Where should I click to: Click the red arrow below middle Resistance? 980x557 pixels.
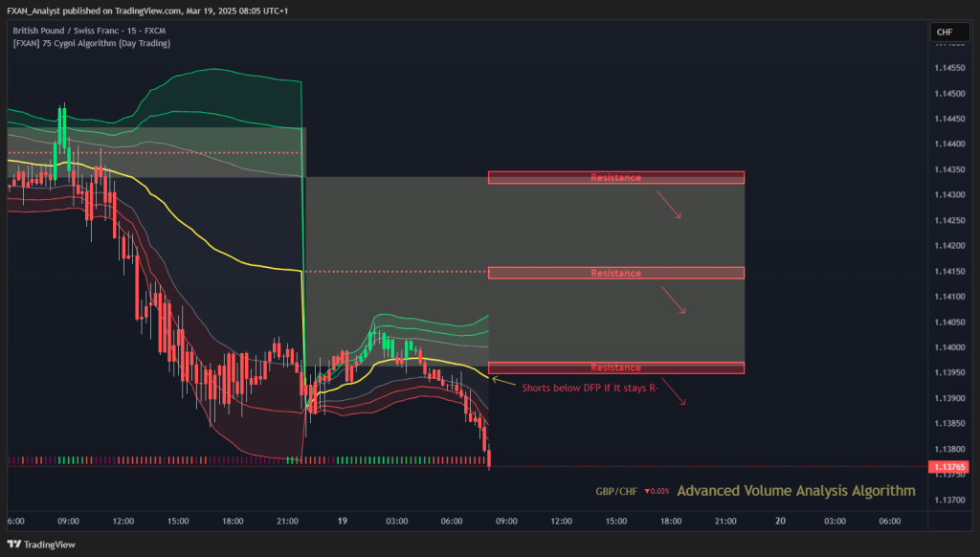click(674, 301)
